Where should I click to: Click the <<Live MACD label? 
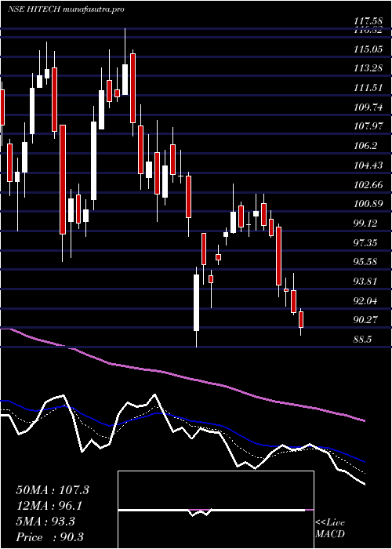[x=331, y=529]
